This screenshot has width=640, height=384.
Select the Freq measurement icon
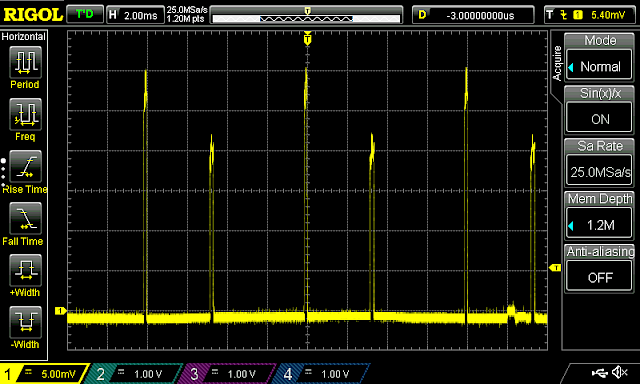(x=25, y=114)
